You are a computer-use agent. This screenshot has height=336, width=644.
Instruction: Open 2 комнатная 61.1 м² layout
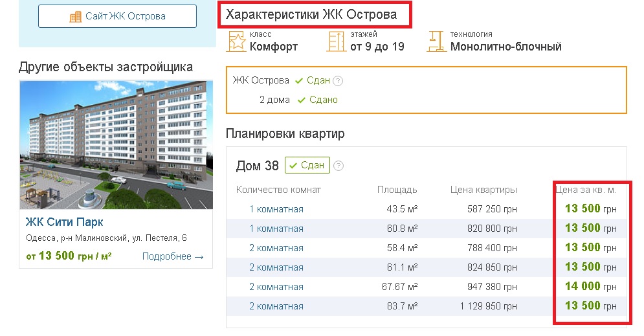276,267
